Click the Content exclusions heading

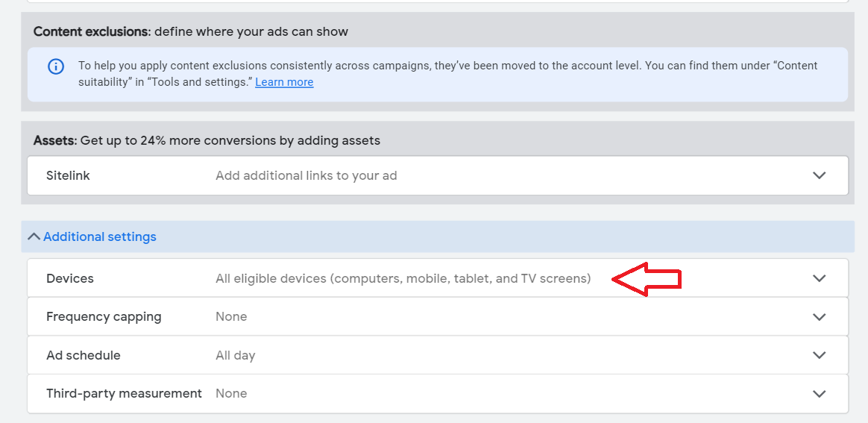tap(190, 31)
